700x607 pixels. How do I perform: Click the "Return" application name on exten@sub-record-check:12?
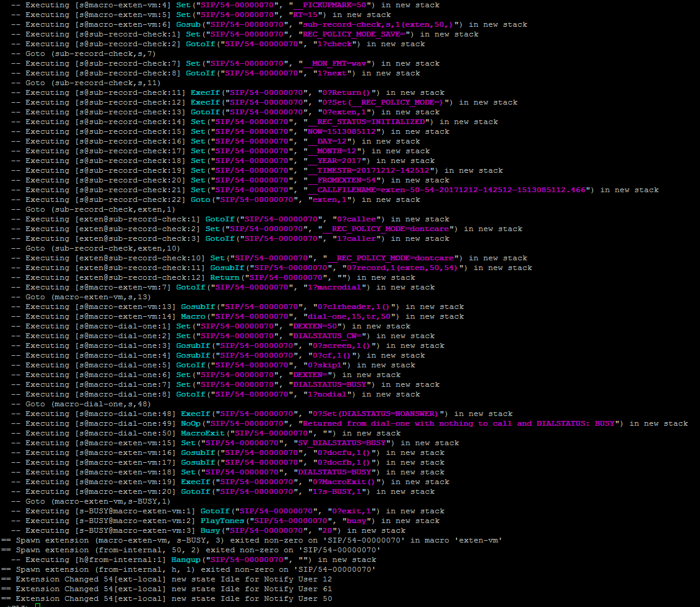pyautogui.click(x=225, y=278)
